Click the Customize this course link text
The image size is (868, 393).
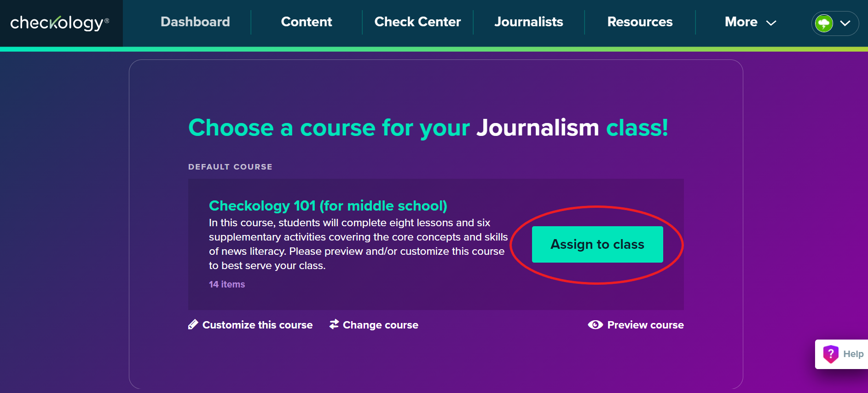click(257, 325)
